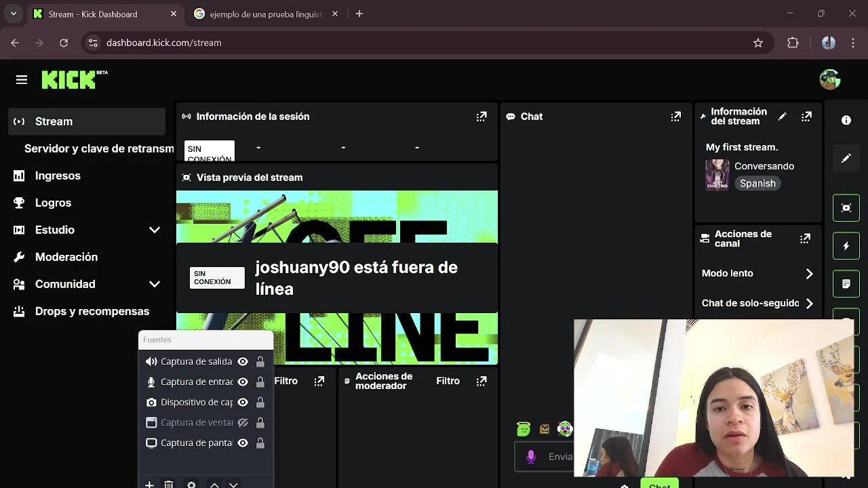The image size is (868, 488).
Task: Pop out the Acciones de canal panel
Action: point(805,239)
